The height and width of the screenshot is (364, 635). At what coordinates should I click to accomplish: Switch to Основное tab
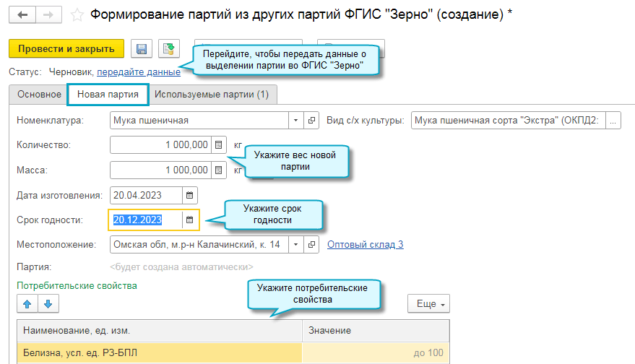point(39,95)
